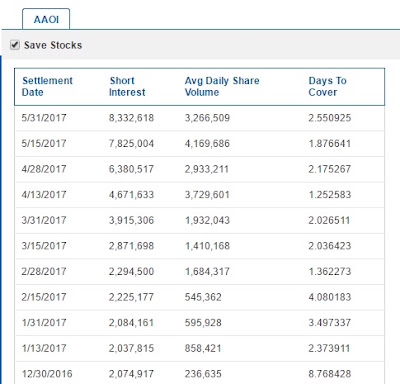The image size is (400, 384).
Task: Select the 2/28/2017 row
Action: point(199,272)
